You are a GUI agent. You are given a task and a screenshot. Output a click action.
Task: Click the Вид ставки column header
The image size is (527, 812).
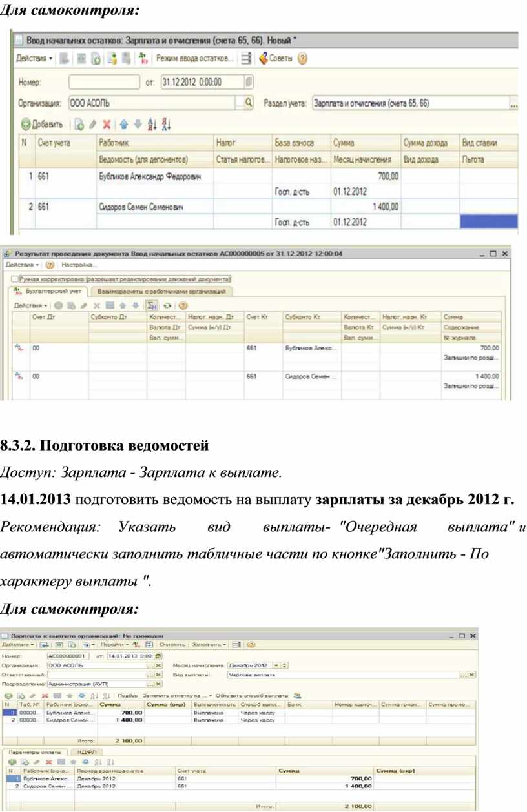(489, 142)
